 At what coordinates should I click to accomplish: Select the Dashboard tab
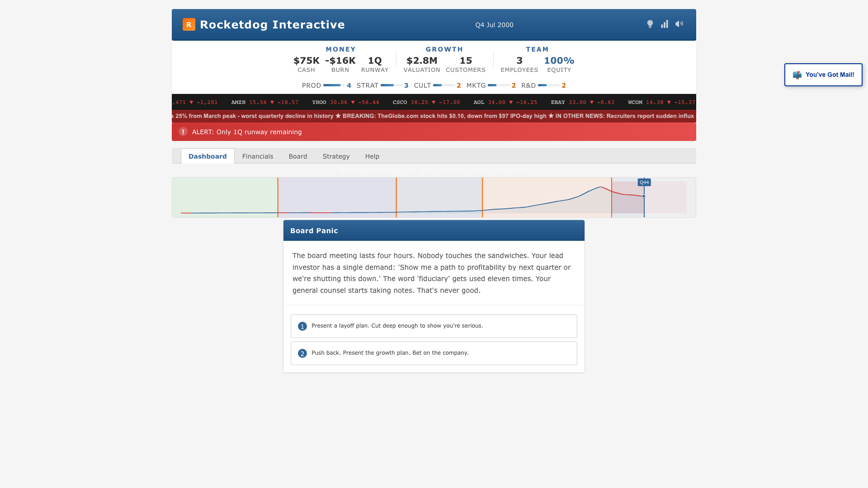point(208,156)
